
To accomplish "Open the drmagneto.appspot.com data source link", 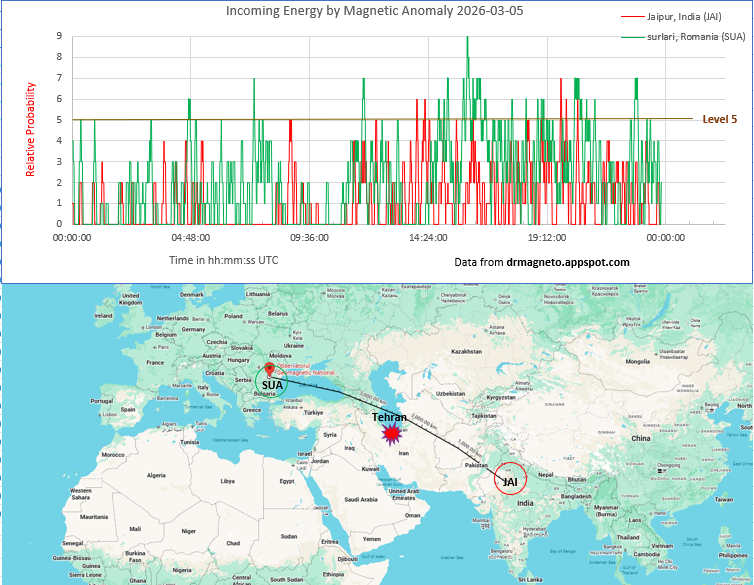I will pyautogui.click(x=567, y=262).
